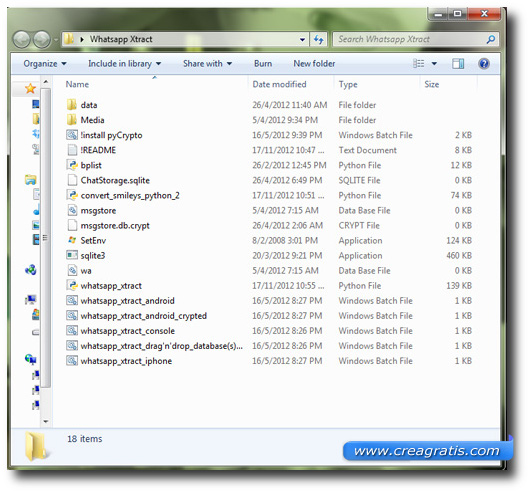Open Help via the question mark icon
Image resolution: width=530 pixels, height=493 pixels.
pyautogui.click(x=484, y=64)
